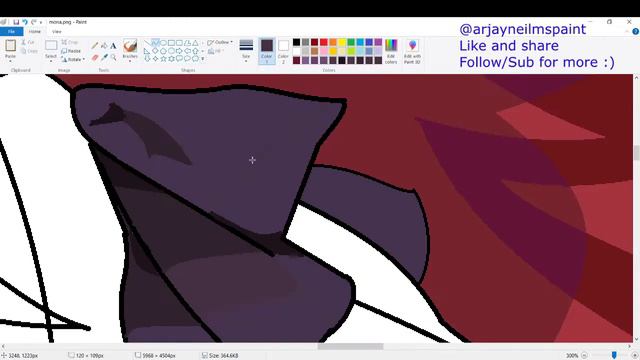Choose the Five-point star shape

point(163,59)
